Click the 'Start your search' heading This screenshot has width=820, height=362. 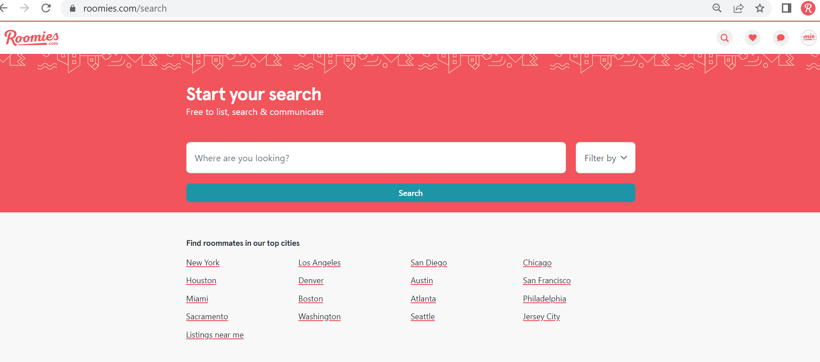254,94
